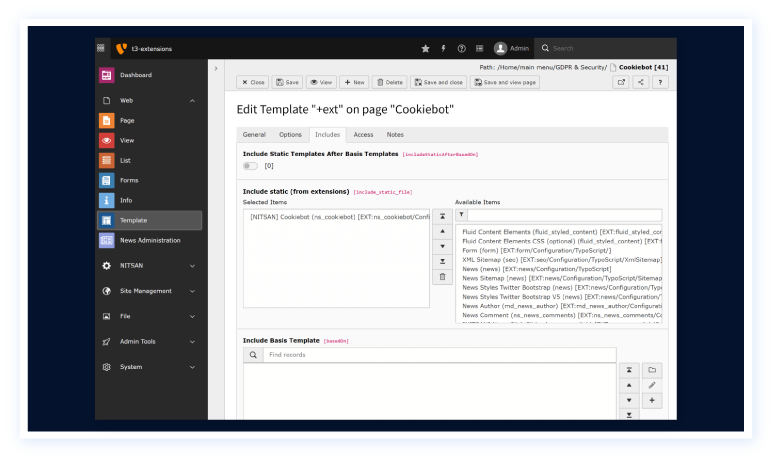Move selected item down in Include static
This screenshot has height=456, width=770.
point(442,246)
